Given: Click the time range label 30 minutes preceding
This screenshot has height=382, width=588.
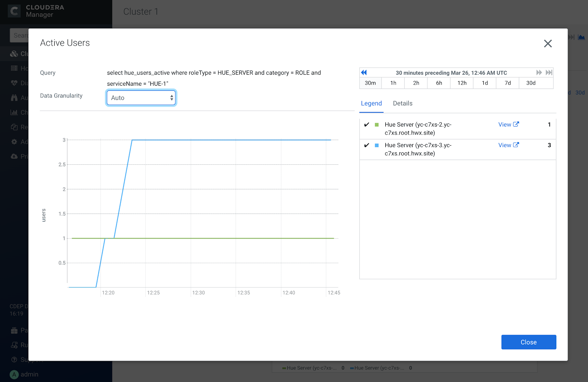Looking at the screenshot, I should tap(451, 73).
